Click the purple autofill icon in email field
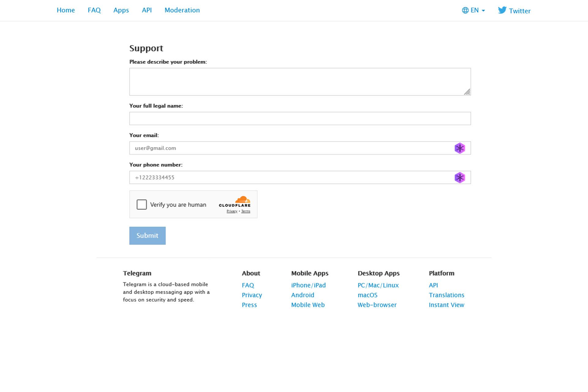The image size is (588, 392). point(460,148)
